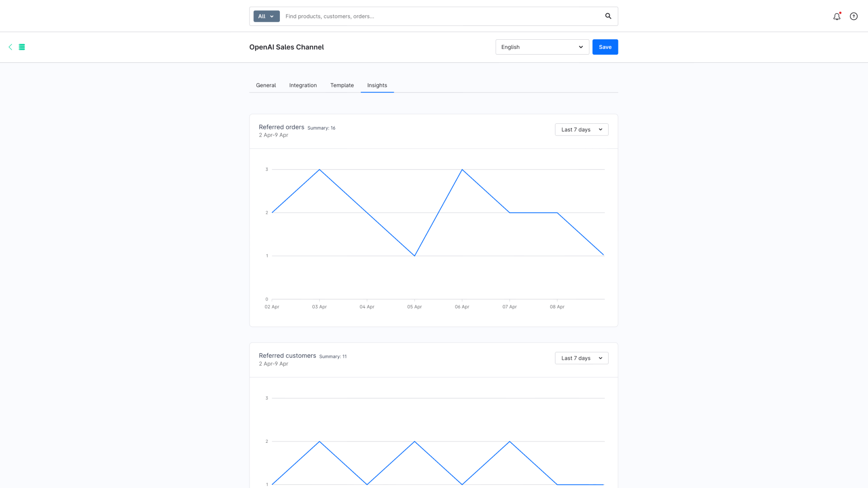Click the back arrow icon
The width and height of the screenshot is (868, 488).
[x=10, y=47]
